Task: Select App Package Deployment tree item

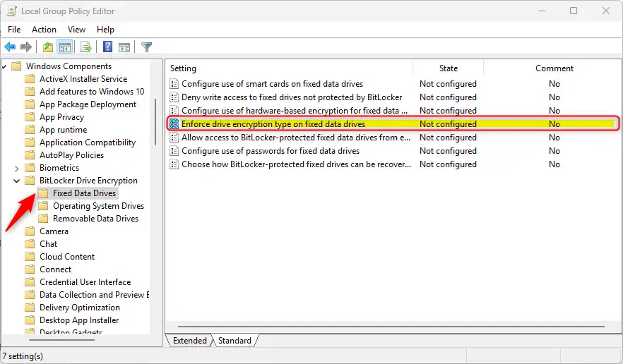Action: 88,104
